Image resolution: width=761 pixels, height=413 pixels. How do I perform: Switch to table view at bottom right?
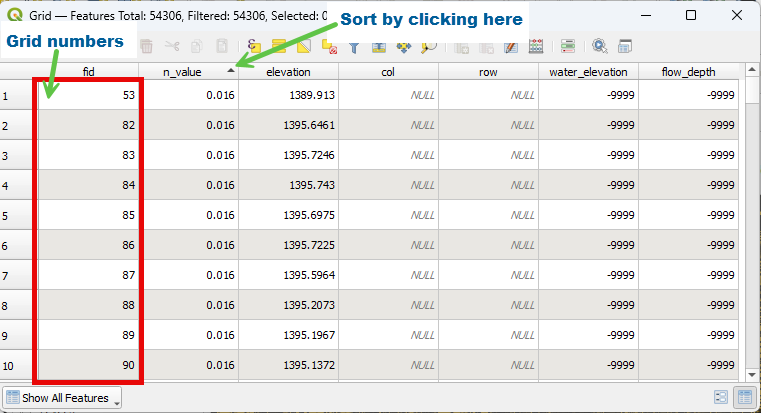click(x=744, y=398)
